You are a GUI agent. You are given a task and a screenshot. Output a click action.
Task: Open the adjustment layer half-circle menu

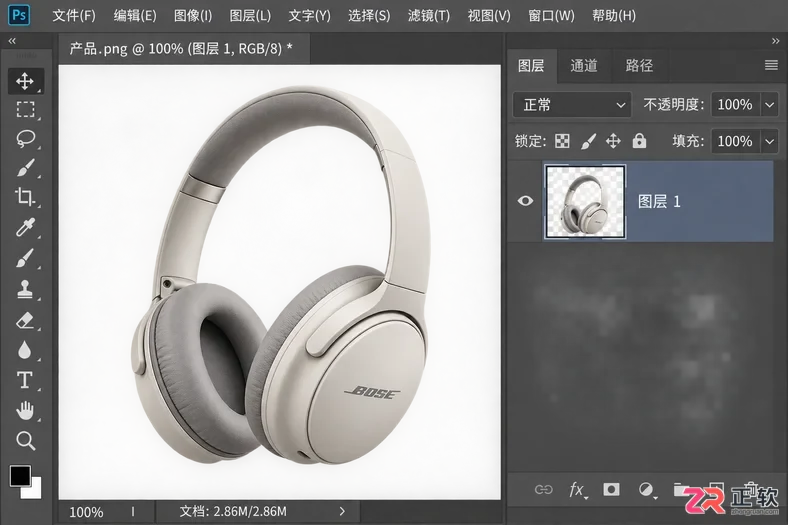647,489
